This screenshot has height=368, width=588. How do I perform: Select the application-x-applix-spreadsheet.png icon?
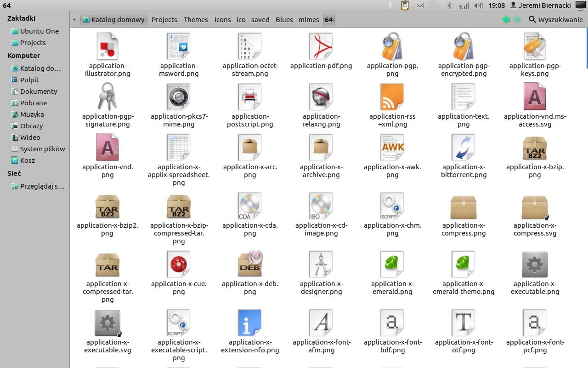[179, 147]
